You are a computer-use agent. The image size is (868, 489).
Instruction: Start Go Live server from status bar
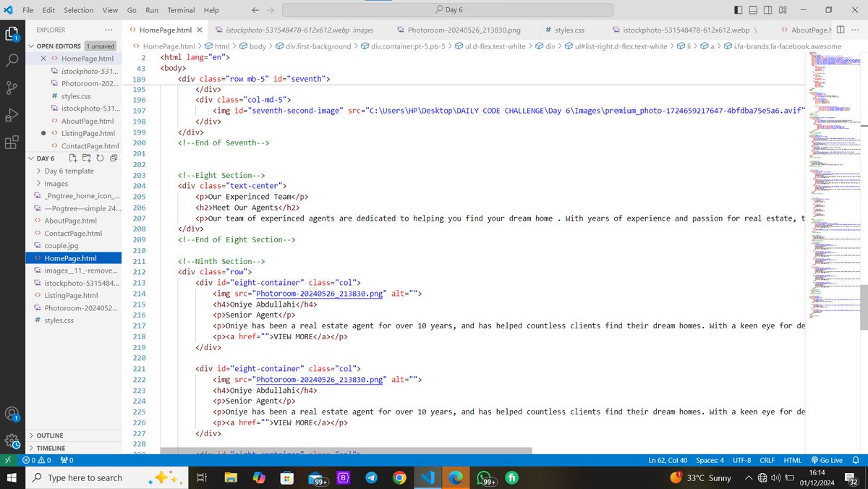[x=827, y=460]
